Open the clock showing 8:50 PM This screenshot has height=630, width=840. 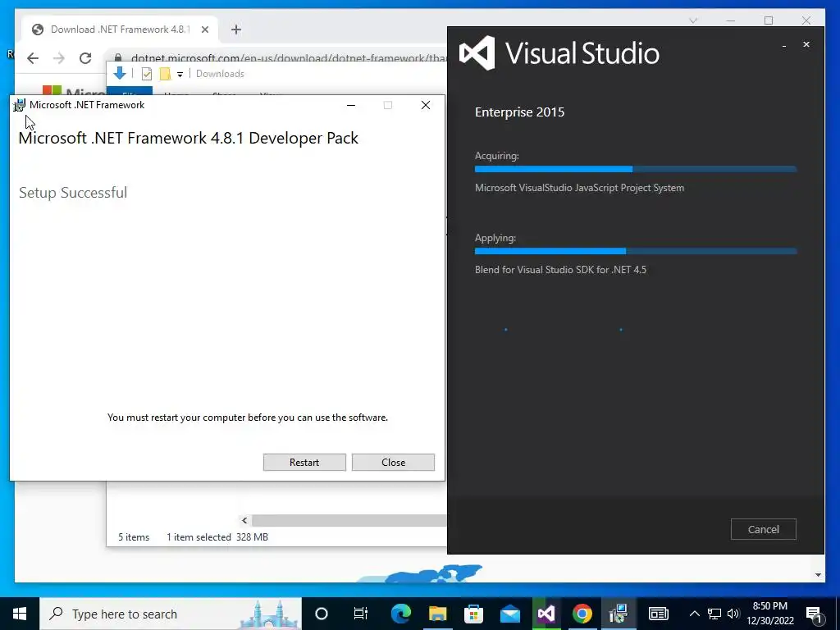[x=770, y=614]
